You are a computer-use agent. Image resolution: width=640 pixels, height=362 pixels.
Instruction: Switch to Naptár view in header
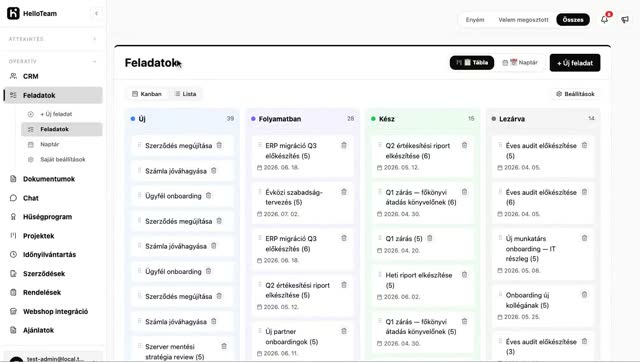pyautogui.click(x=520, y=62)
